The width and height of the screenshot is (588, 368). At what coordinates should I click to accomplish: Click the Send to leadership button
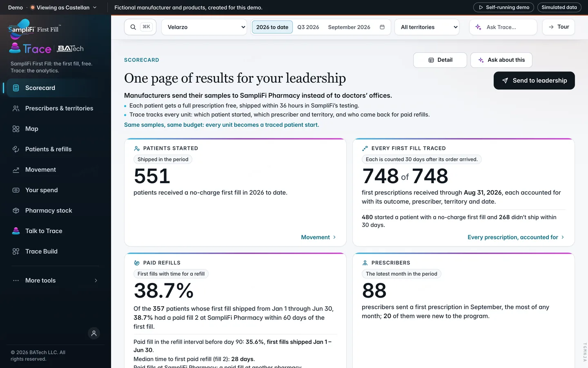click(x=534, y=81)
